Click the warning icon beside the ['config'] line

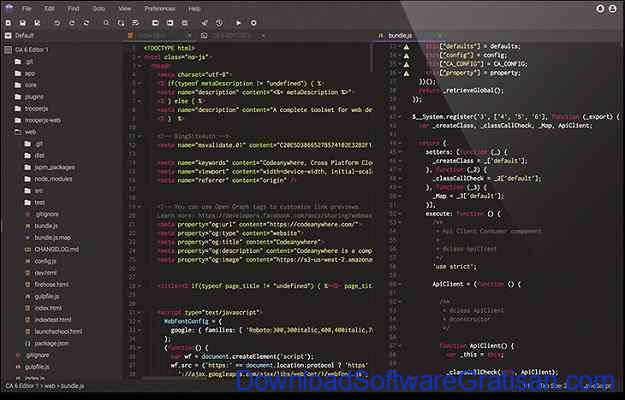click(x=406, y=55)
